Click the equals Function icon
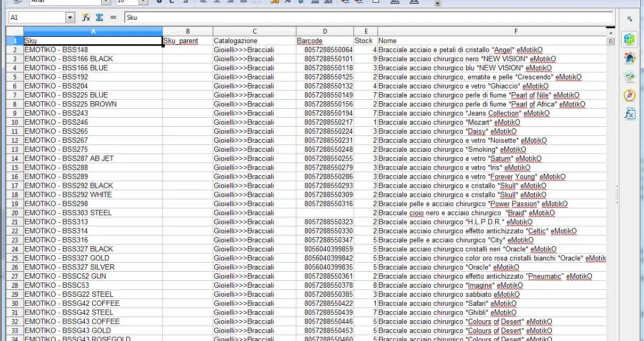Screen dimensions: 644x341 click(x=113, y=18)
